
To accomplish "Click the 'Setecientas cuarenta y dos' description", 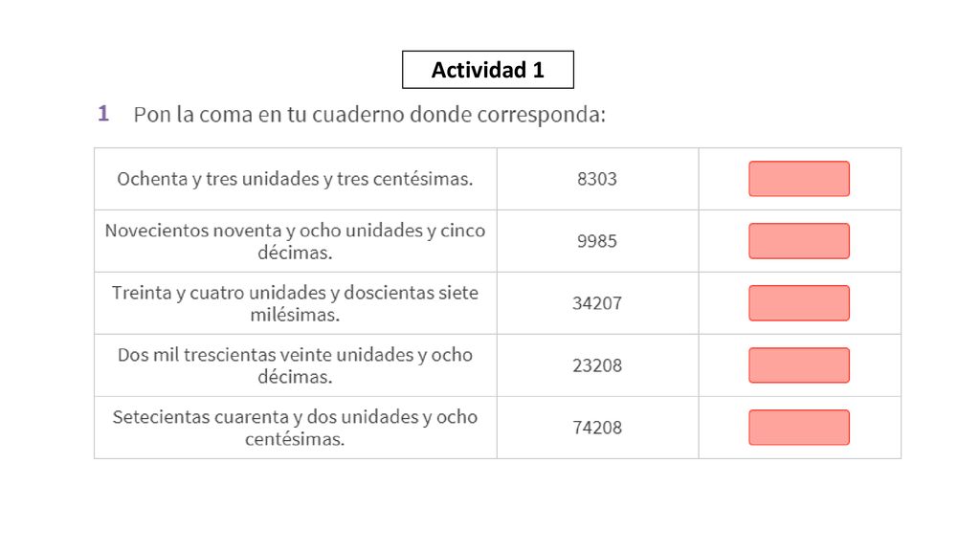I will point(295,428).
